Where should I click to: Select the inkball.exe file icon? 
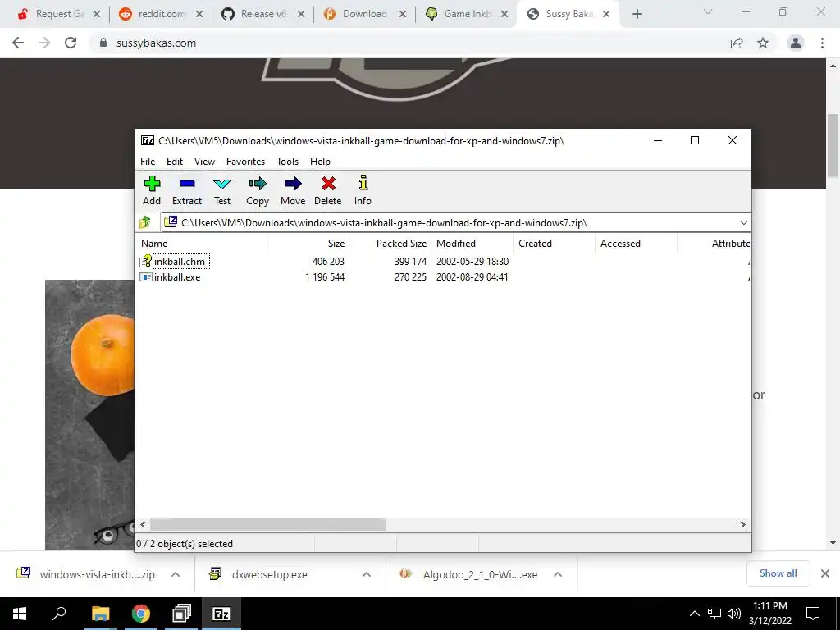[146, 277]
